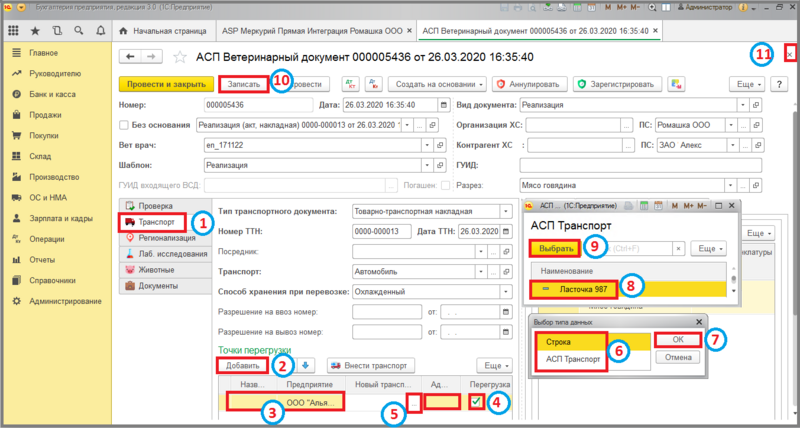The height and width of the screenshot is (428, 800).
Task: Add document to favorites with star outline
Action: pos(180,57)
